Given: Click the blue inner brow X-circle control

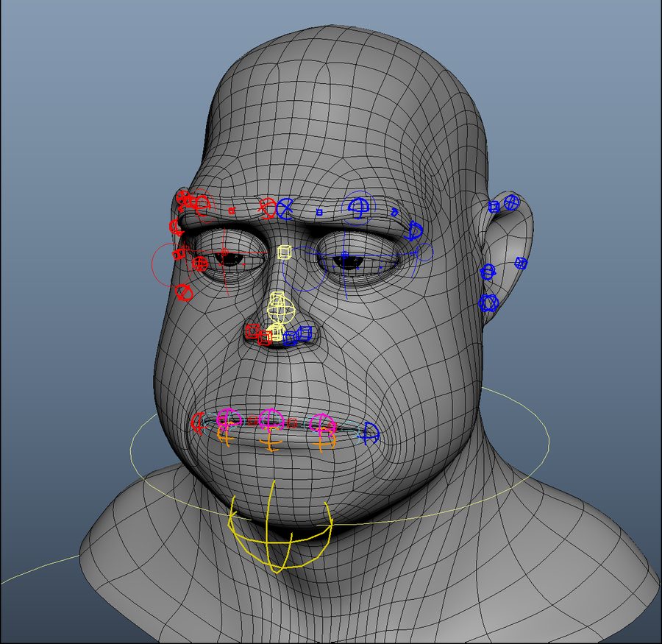Looking at the screenshot, I should tap(285, 209).
